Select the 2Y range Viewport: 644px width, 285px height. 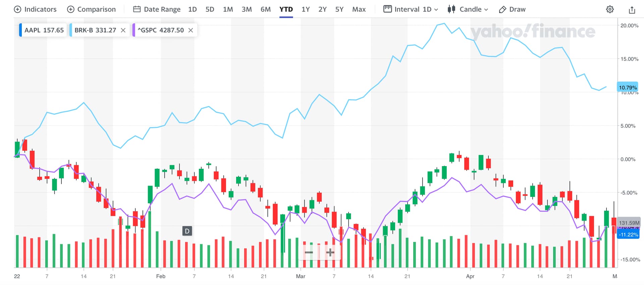point(322,9)
